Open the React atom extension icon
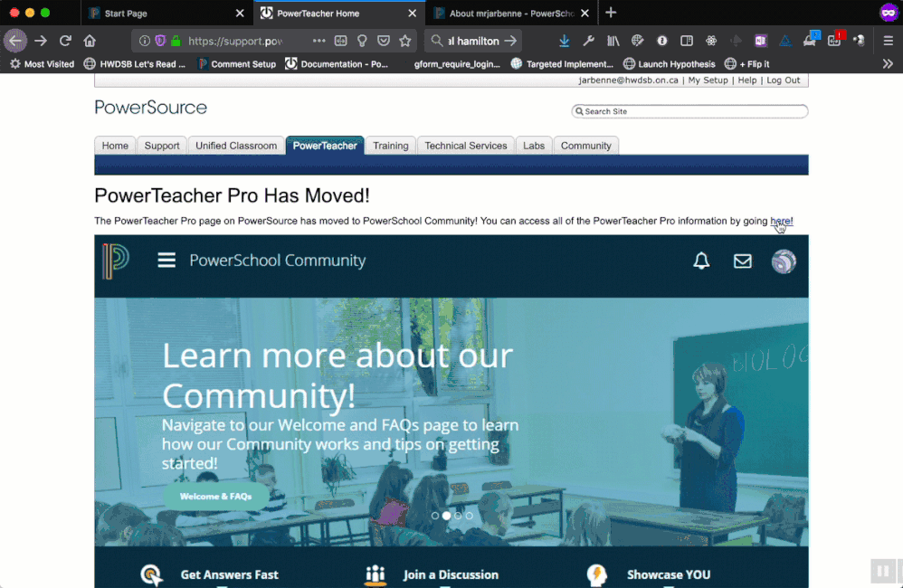 point(711,41)
